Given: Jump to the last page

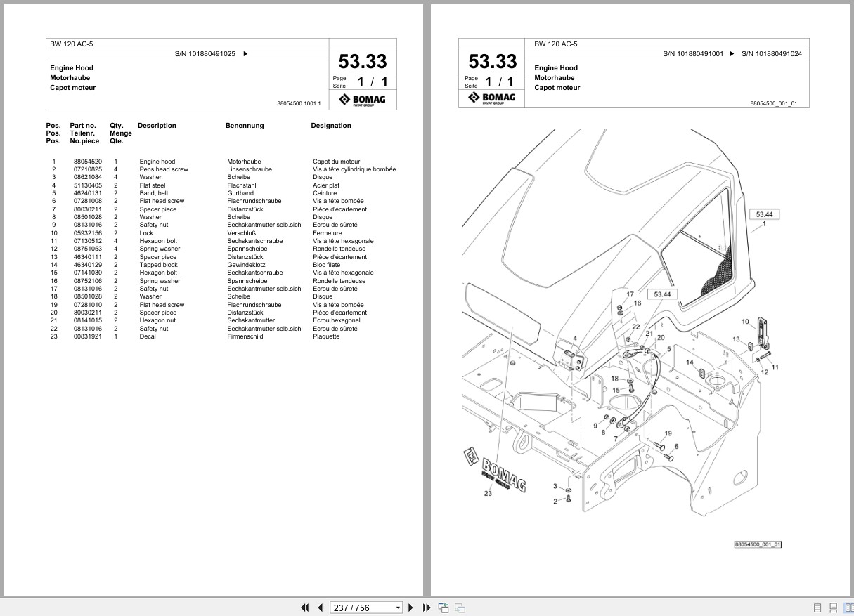Looking at the screenshot, I should [x=427, y=608].
